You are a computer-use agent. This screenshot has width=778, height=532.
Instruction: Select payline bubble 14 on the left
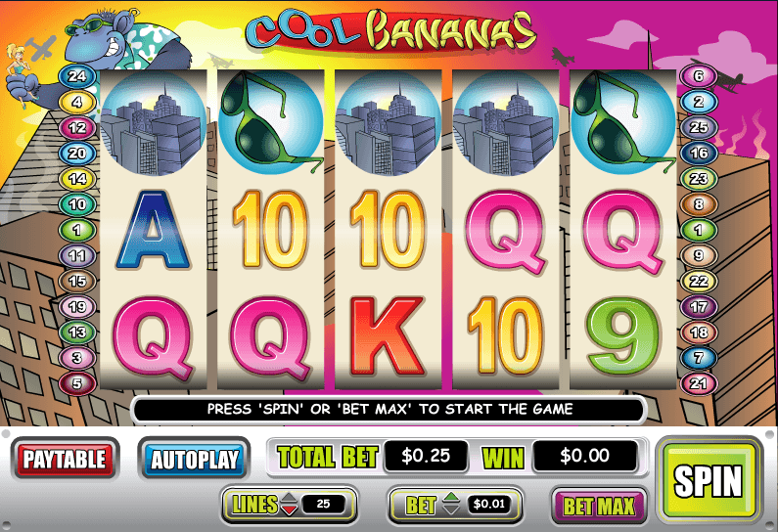(77, 179)
